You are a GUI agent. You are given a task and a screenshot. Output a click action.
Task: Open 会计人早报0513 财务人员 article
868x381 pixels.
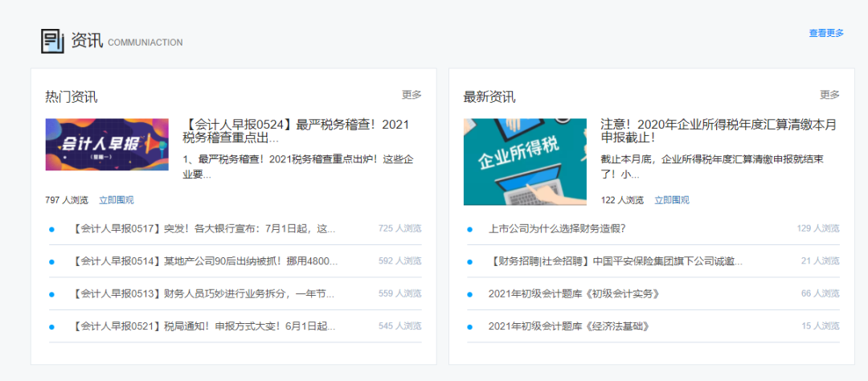pos(204,294)
